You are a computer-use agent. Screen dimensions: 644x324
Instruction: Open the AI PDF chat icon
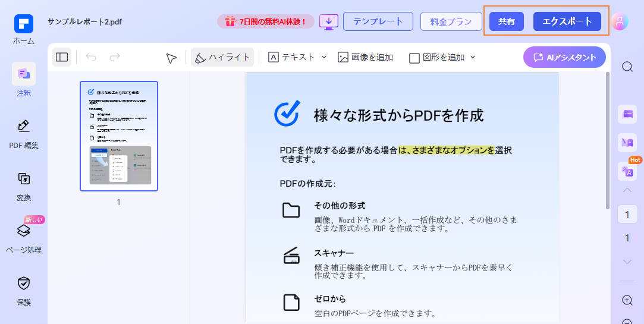tap(627, 143)
